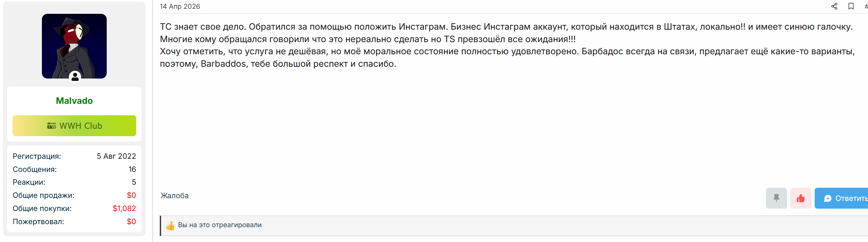This screenshot has height=242, width=868.
Task: Click the speech bubble icon in Ответить
Action: (x=827, y=199)
